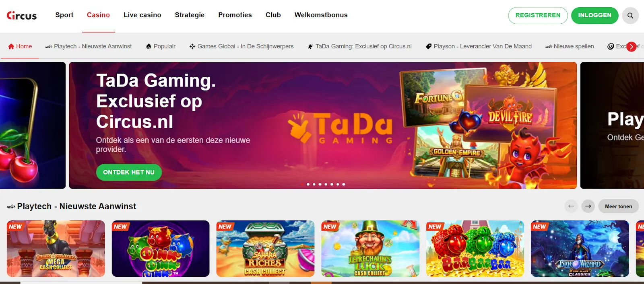Open search with the magnifier icon
Image resolution: width=644 pixels, height=284 pixels.
pos(630,15)
